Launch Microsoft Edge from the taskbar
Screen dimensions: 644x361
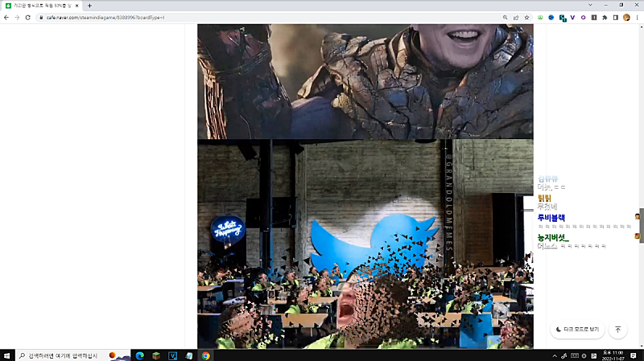(x=139, y=355)
